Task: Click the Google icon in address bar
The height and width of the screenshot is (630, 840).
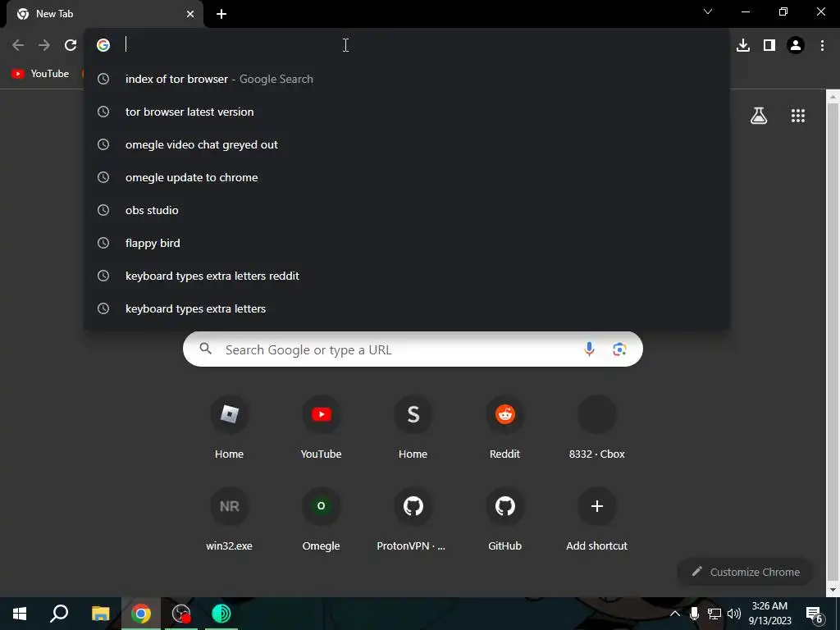Action: (x=103, y=45)
